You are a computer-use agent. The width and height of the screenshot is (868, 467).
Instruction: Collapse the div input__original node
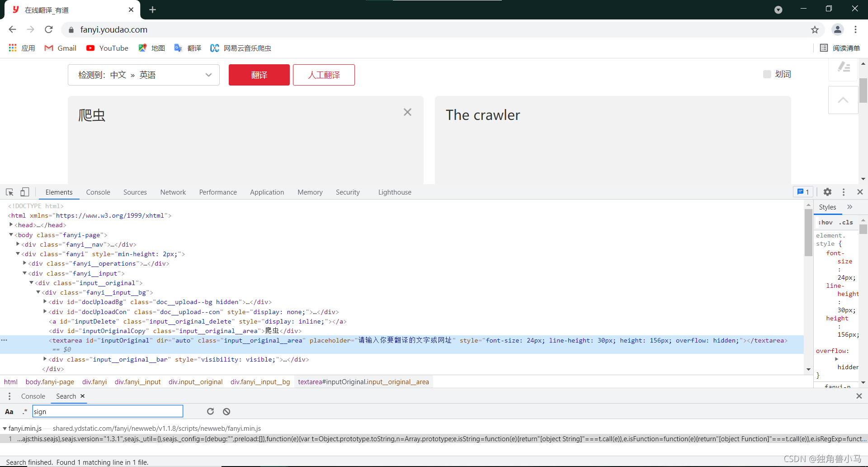pos(31,282)
